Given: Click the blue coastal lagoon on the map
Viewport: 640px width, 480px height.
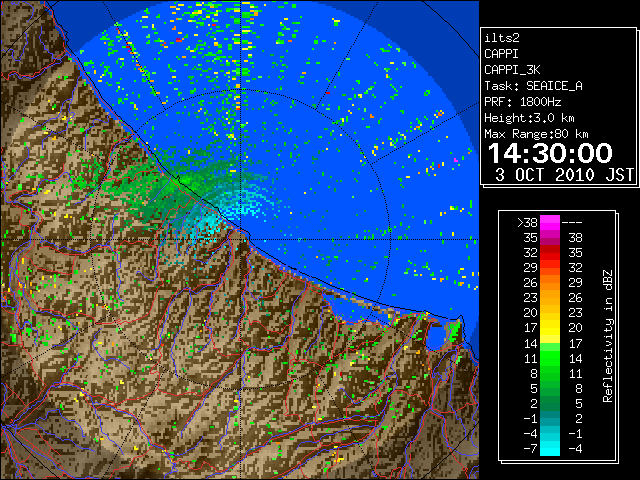Looking at the screenshot, I should pyautogui.click(x=437, y=338).
